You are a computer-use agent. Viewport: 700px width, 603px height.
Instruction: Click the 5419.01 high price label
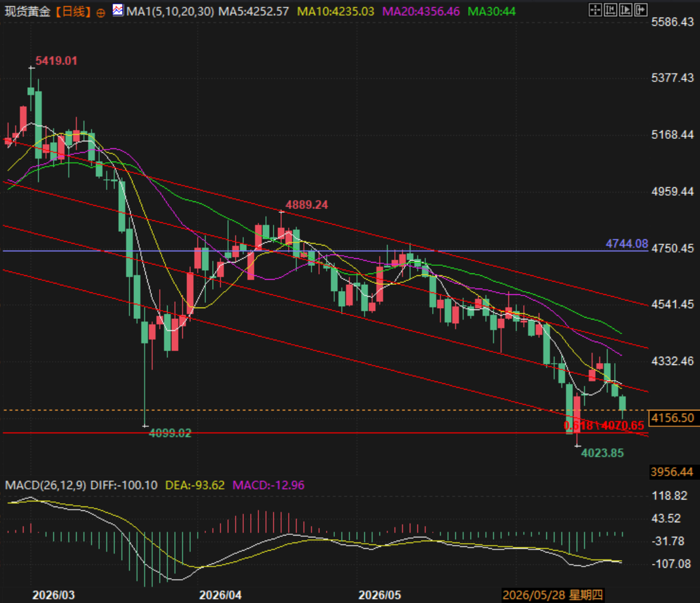(56, 61)
